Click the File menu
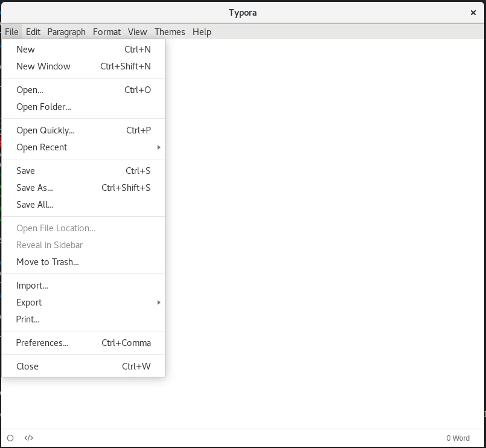The width and height of the screenshot is (486, 448). pos(12,32)
